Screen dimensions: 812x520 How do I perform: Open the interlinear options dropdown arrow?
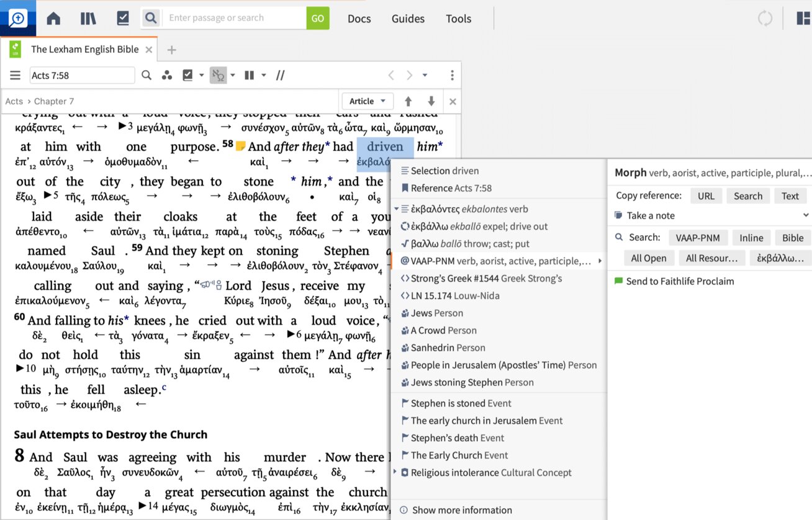coord(233,76)
